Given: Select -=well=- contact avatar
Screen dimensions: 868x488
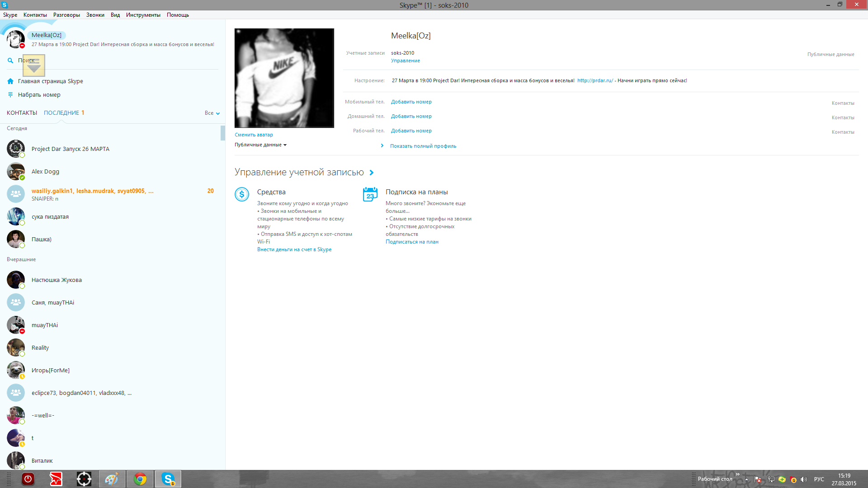Looking at the screenshot, I should coord(16,415).
